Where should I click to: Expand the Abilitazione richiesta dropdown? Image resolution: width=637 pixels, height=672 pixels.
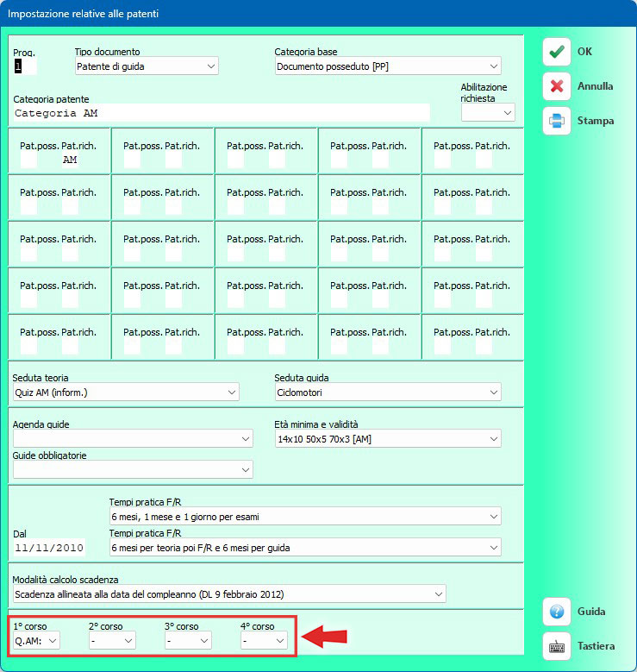click(x=488, y=113)
